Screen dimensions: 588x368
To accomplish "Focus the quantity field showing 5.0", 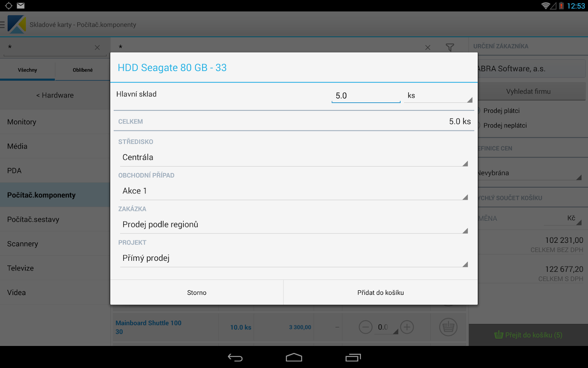I will 366,96.
